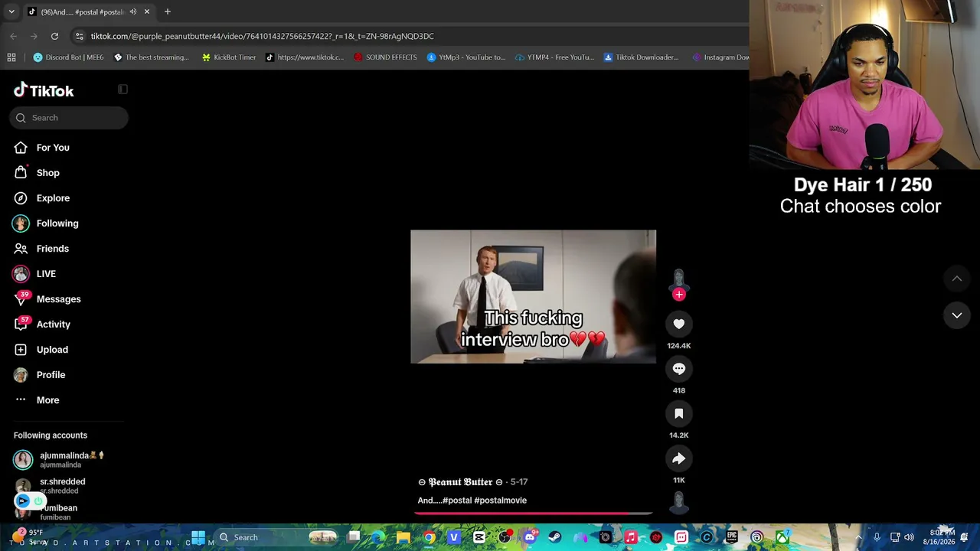Open the YTMP4 bookmark
980x551 pixels.
(x=555, y=57)
